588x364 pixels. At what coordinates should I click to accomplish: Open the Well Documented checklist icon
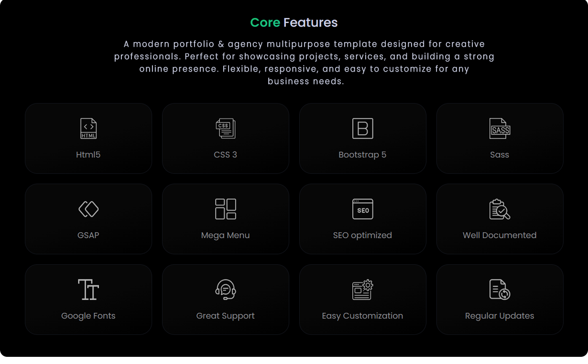tap(500, 209)
